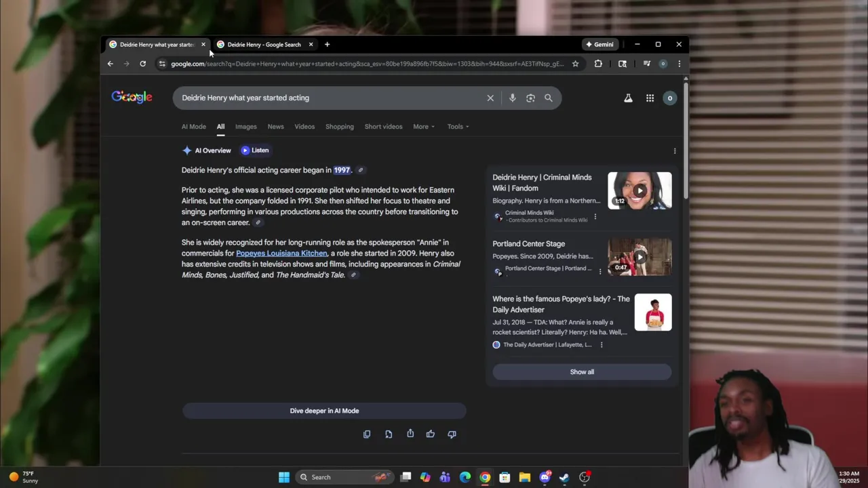Open The Daily Advertiser article thumbnail

[653, 312]
